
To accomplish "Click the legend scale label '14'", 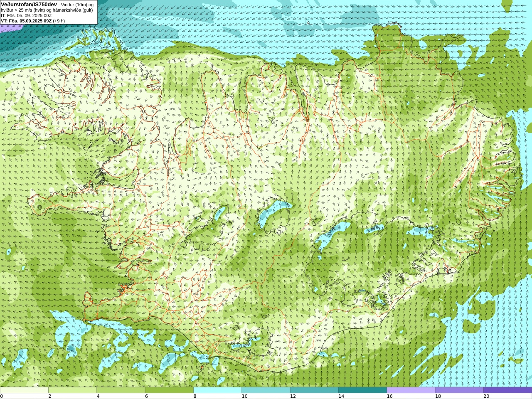I will 341,396.
